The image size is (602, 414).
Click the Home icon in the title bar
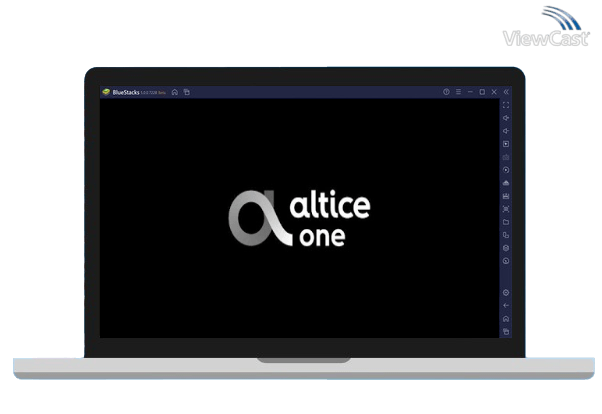(175, 92)
